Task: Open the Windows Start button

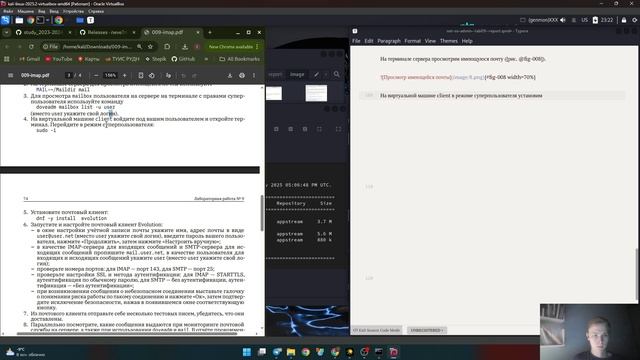Action: [247, 352]
